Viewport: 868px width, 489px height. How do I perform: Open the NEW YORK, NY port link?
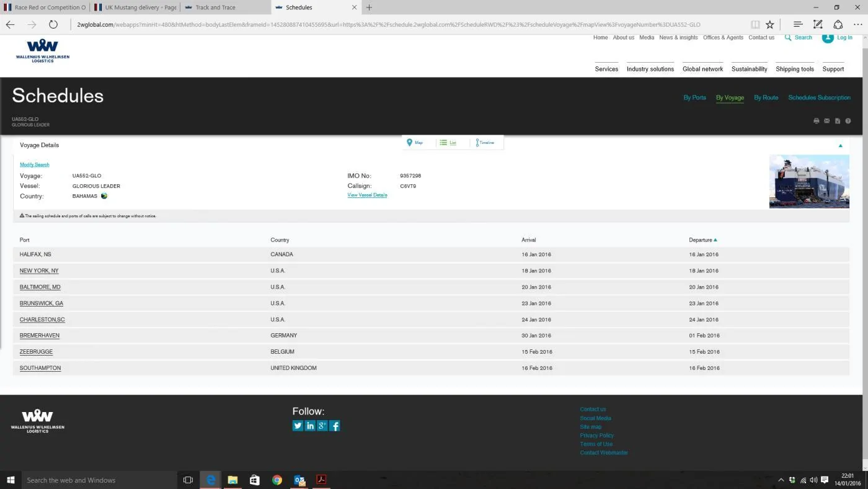pyautogui.click(x=39, y=271)
